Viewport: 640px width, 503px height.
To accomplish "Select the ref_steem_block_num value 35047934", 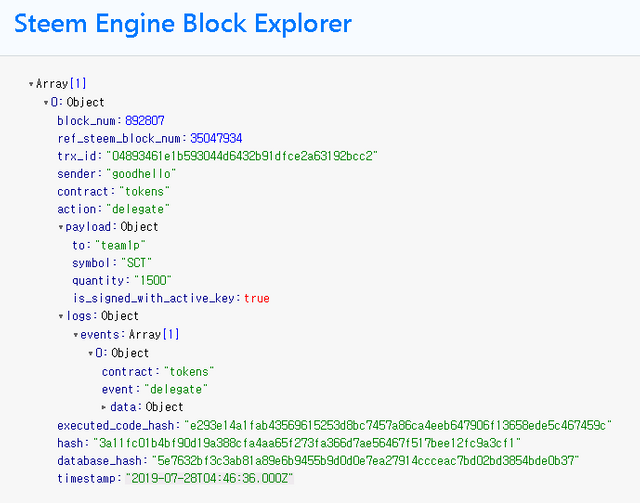I will click(x=216, y=138).
